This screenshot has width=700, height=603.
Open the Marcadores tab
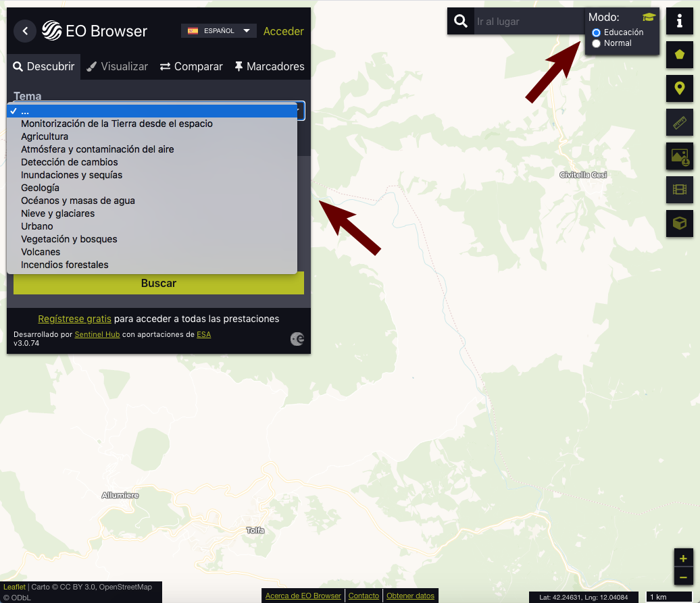point(269,66)
